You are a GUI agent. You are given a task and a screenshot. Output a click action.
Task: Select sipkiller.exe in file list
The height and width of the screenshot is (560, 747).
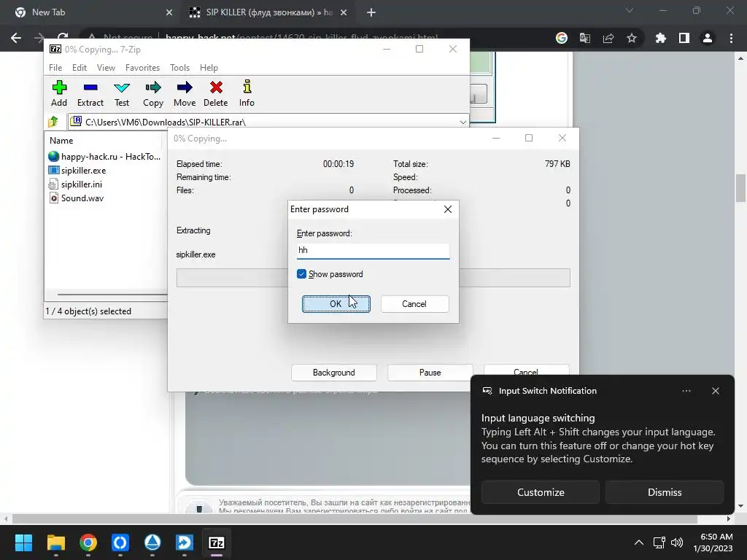pyautogui.click(x=83, y=171)
